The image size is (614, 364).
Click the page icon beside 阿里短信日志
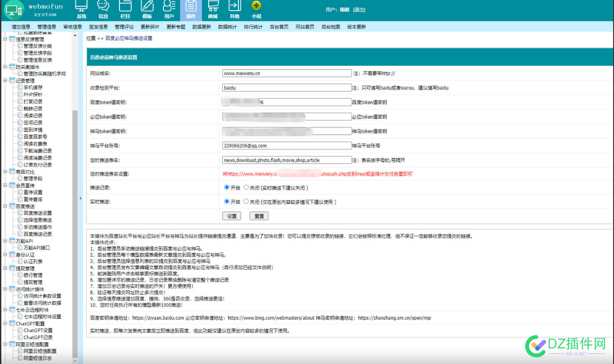20,358
